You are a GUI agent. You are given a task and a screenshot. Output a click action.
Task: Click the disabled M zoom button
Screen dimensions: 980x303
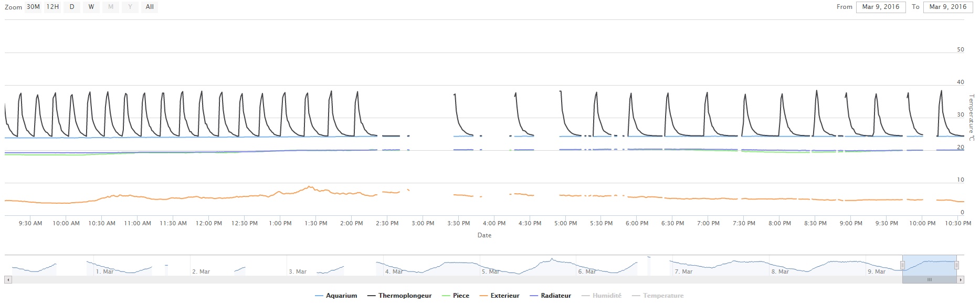111,7
